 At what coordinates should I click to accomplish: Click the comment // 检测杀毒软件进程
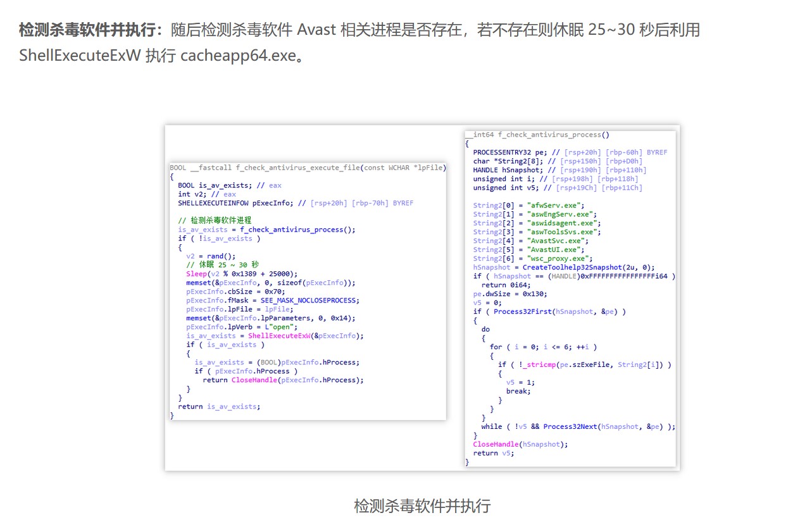coord(215,220)
